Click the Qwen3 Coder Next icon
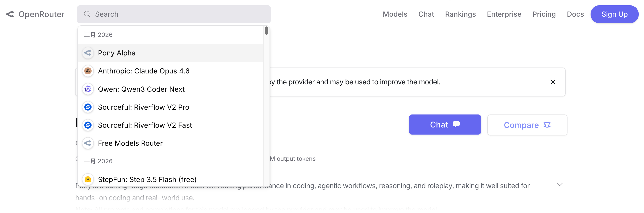 [88, 89]
